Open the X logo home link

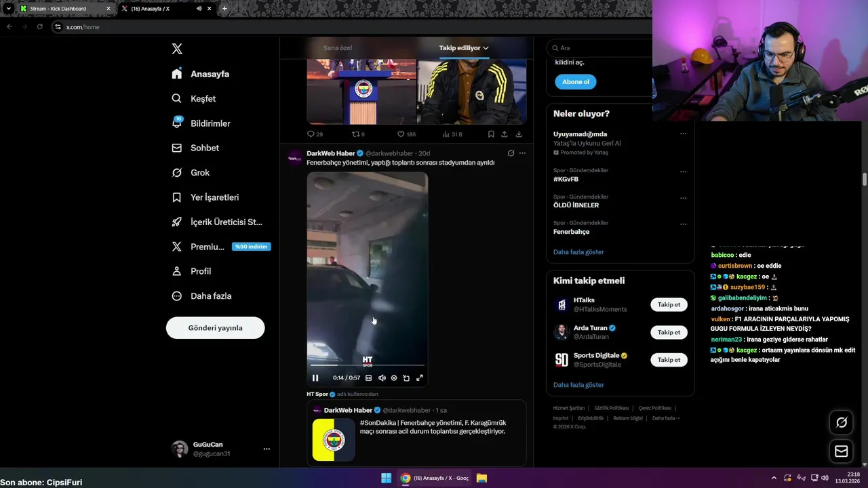point(177,49)
